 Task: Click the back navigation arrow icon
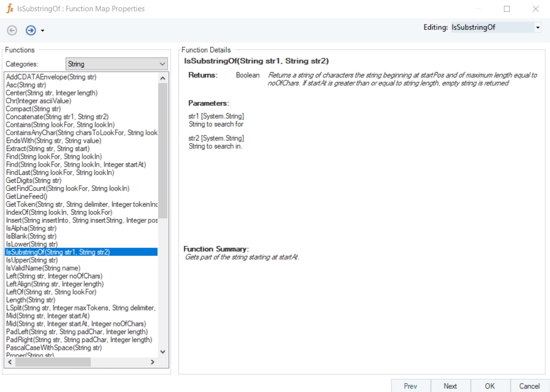12,30
